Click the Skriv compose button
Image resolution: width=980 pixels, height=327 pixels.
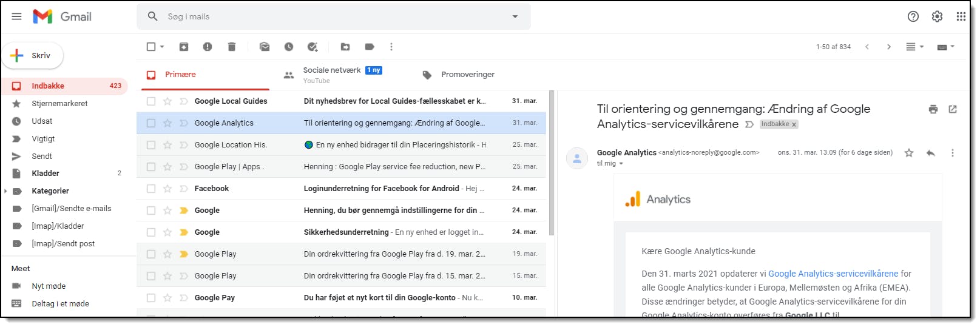(33, 55)
